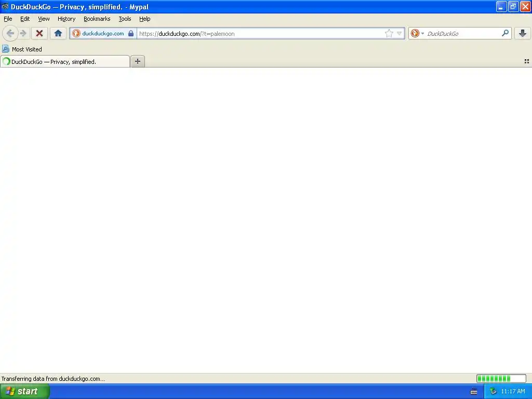Restore down the Mypal browser window

513,6
